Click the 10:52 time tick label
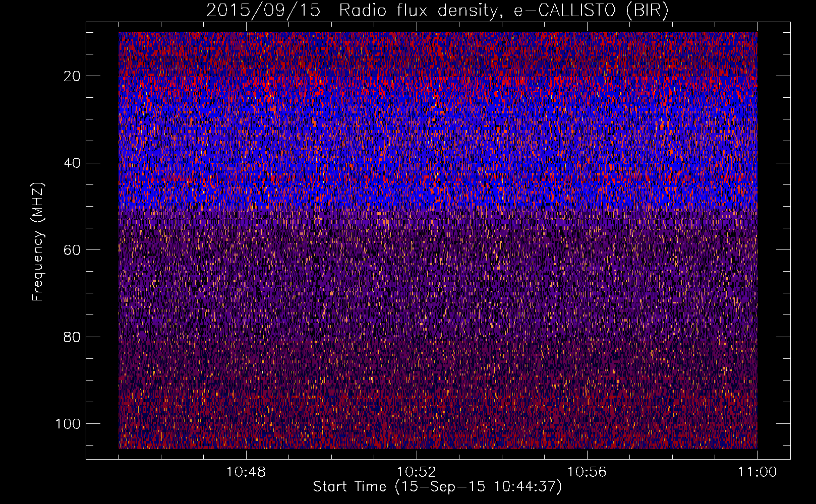This screenshot has height=504, width=816. click(417, 472)
